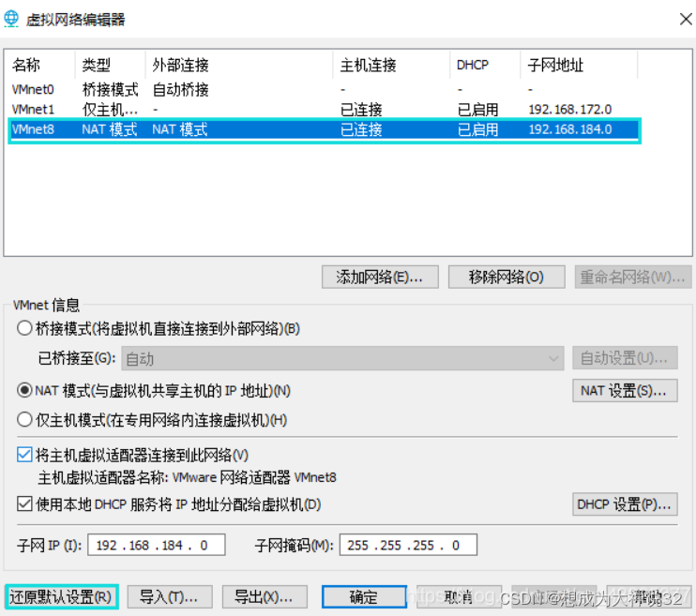Click the 主机连接 column header
Image resolution: width=696 pixels, height=616 pixels.
point(391,66)
